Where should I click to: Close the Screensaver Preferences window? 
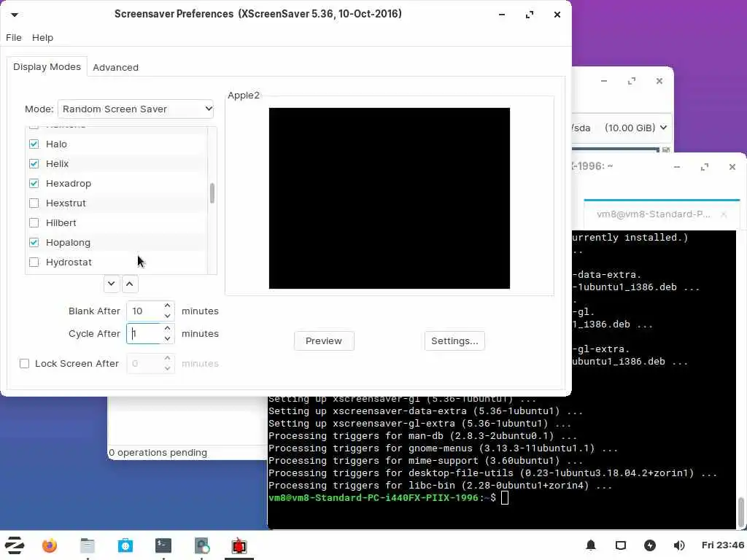click(x=557, y=15)
